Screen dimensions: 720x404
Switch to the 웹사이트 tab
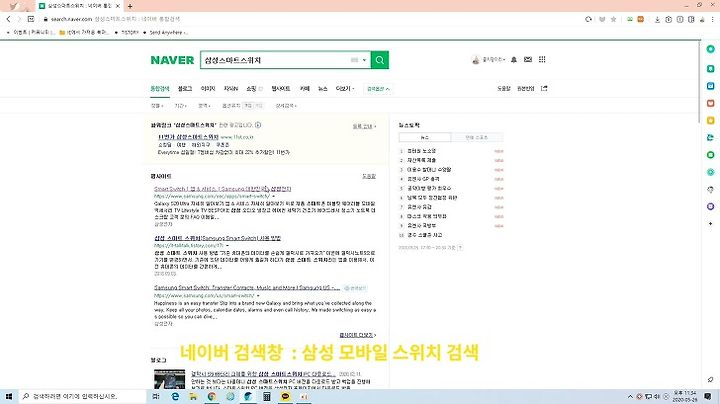point(281,89)
